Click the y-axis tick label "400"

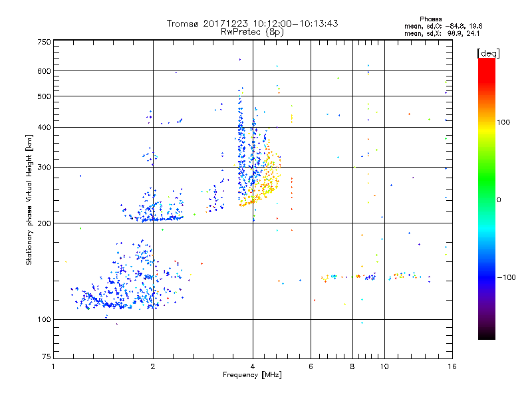45,127
